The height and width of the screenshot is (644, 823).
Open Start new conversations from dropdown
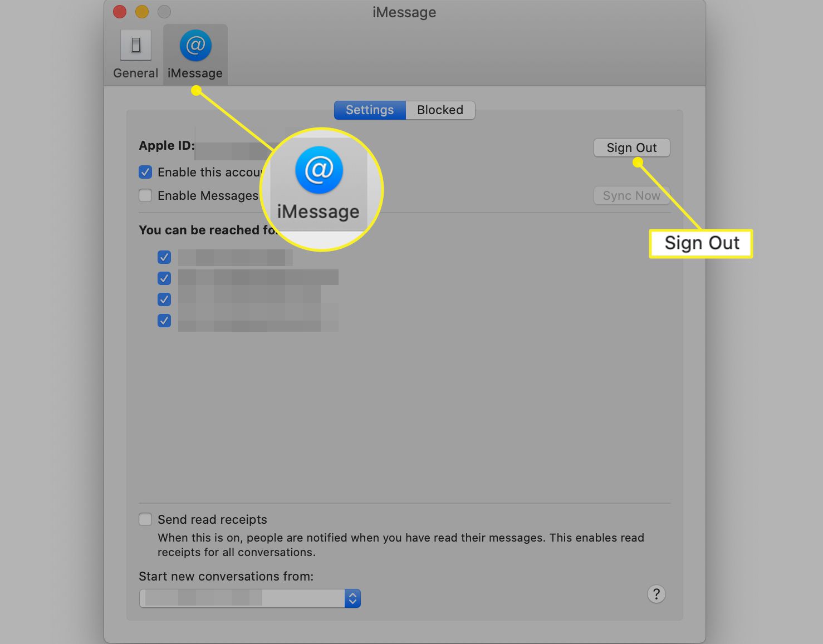click(250, 598)
